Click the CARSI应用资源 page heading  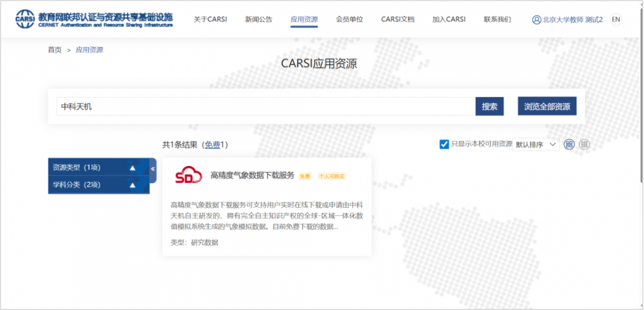point(319,64)
